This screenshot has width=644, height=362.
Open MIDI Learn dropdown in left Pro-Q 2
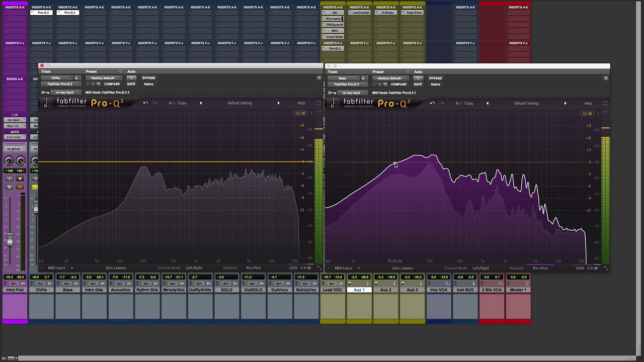click(x=60, y=268)
